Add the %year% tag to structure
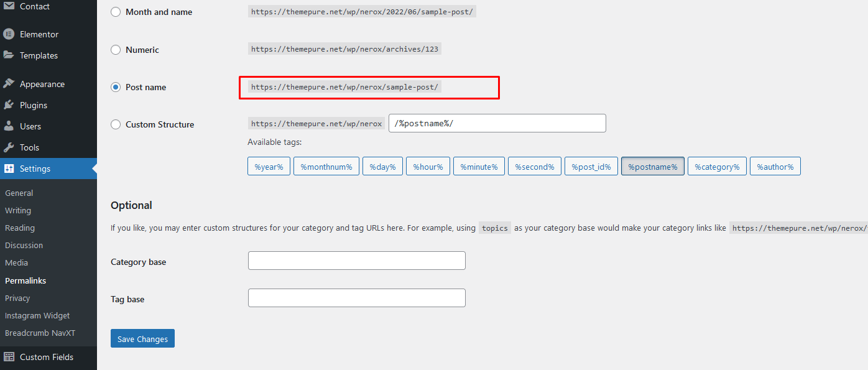 point(269,167)
